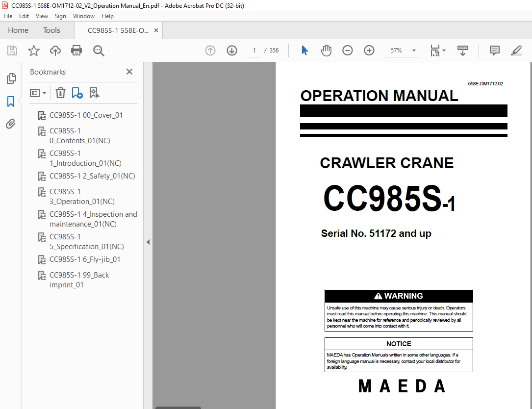Go to next page arrow
The image size is (532, 409).
(x=232, y=51)
